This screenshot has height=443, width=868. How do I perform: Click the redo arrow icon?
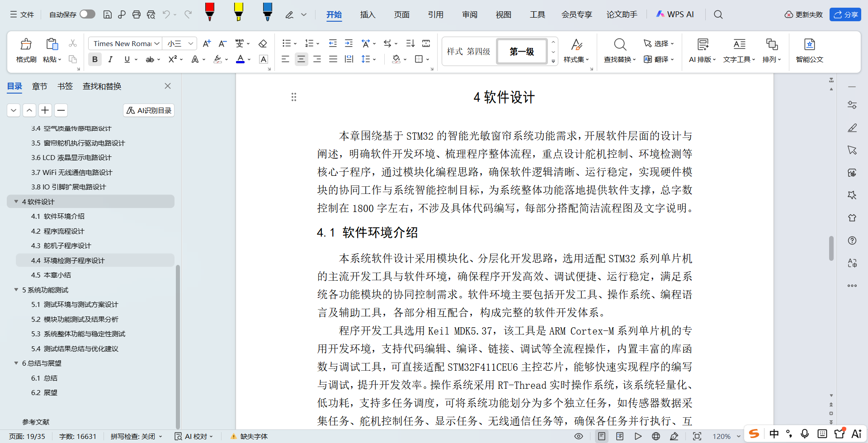tap(188, 14)
